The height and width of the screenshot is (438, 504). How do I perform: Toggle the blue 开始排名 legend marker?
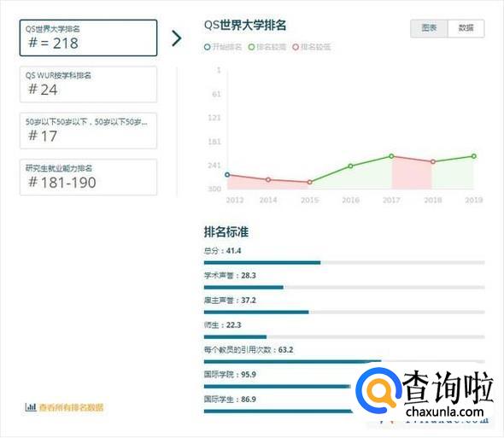coord(208,47)
